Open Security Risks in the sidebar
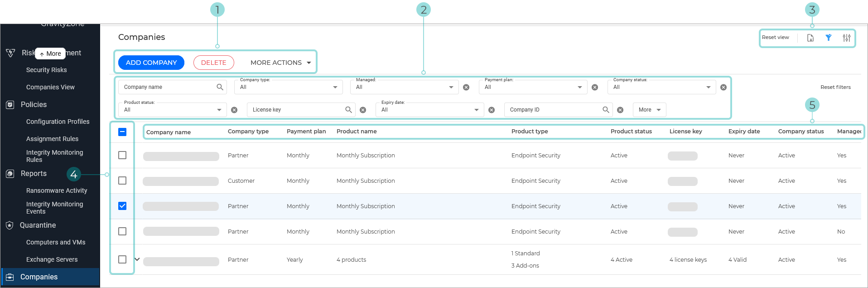Screen dimensions: 868x288 pos(46,70)
